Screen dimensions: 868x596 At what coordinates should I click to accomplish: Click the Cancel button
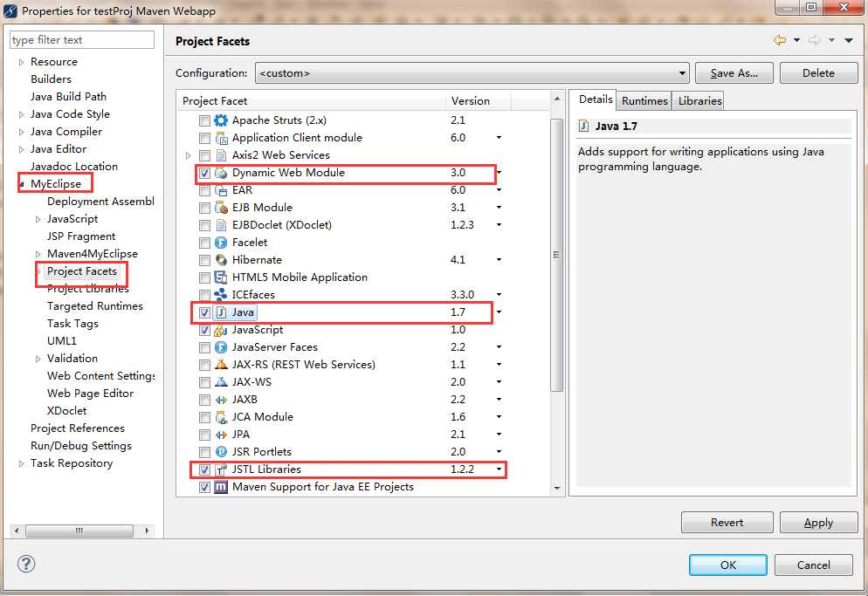point(813,565)
